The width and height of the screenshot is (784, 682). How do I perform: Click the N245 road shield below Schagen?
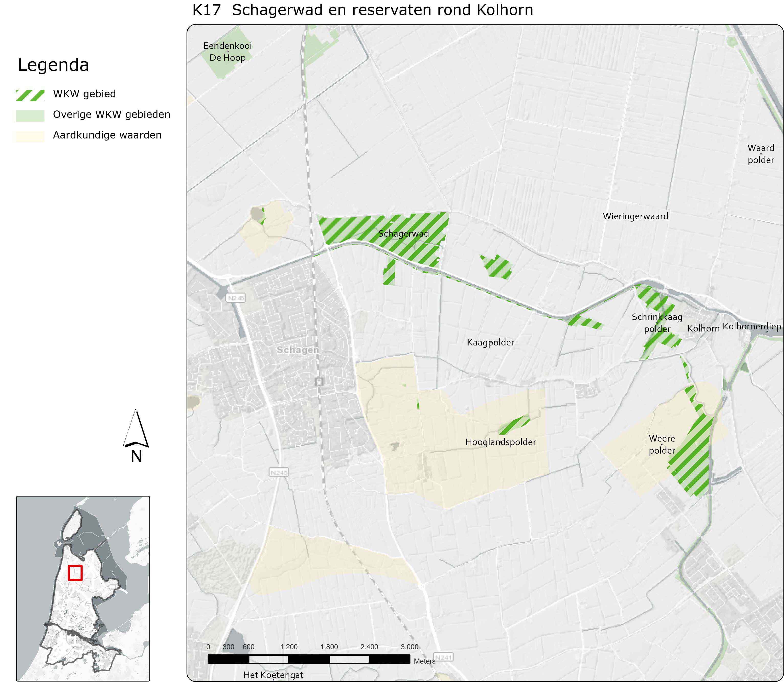coord(279,472)
